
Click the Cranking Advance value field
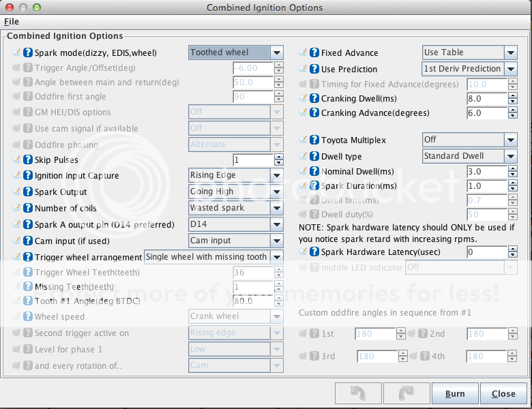coord(487,112)
